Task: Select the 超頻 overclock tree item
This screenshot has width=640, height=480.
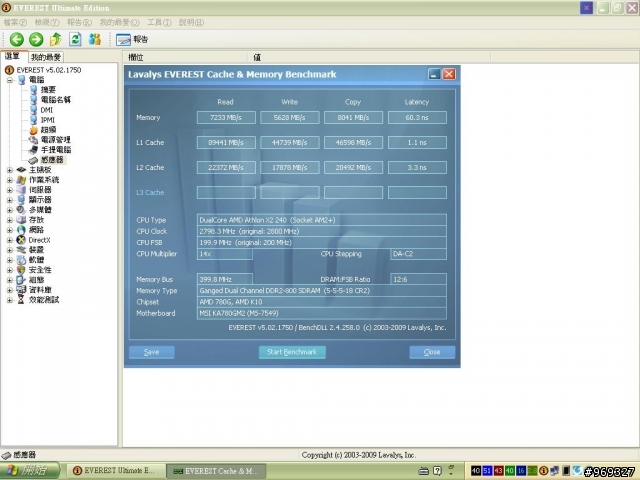Action: [x=48, y=130]
